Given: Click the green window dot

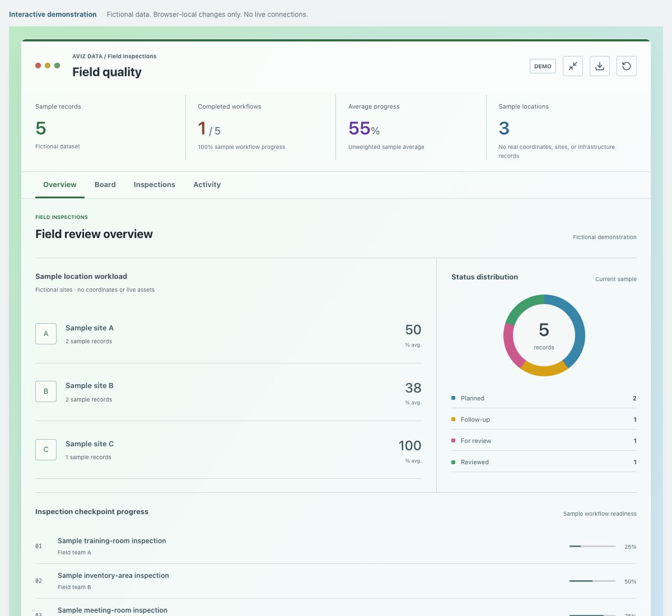Looking at the screenshot, I should coord(57,66).
